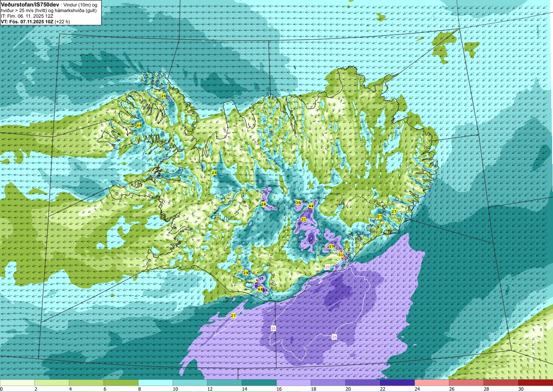Click the light cyan 8–10 m/s legend swatch

coord(156,383)
